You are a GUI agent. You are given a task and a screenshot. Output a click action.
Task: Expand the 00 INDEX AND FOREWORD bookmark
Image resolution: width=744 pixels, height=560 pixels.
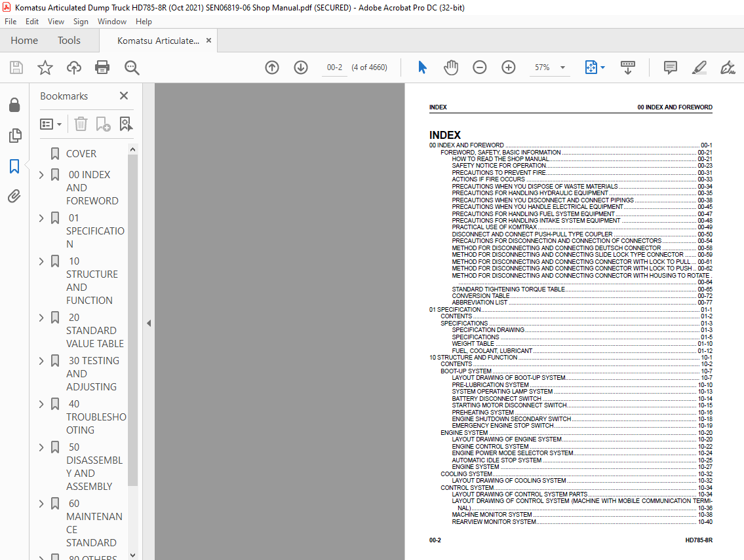41,175
